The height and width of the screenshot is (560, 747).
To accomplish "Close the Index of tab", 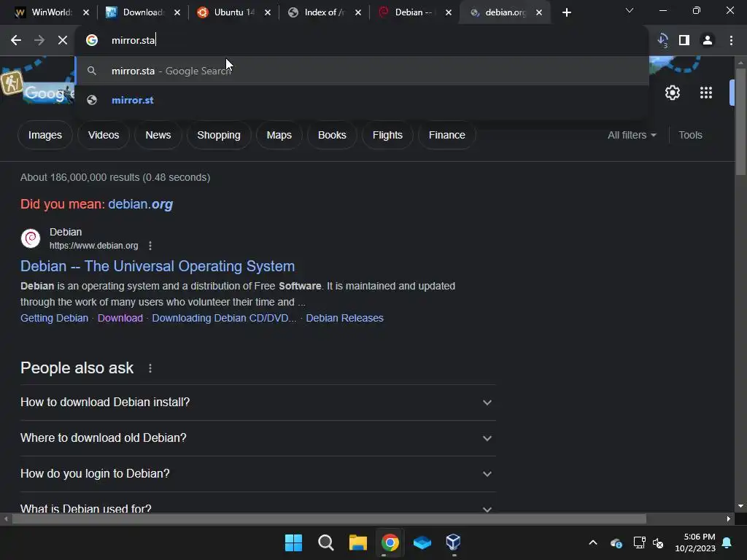I will coord(358,12).
